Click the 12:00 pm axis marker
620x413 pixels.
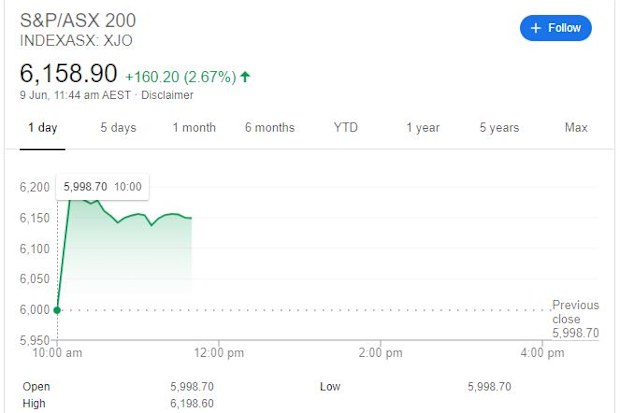(219, 352)
